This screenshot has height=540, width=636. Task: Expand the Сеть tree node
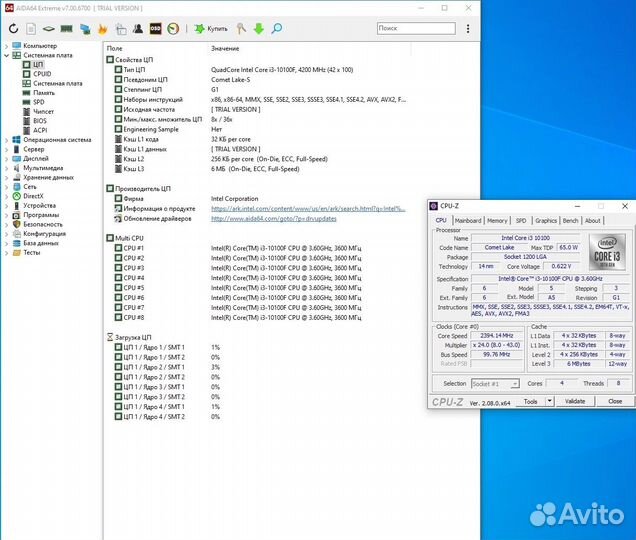[x=6, y=187]
